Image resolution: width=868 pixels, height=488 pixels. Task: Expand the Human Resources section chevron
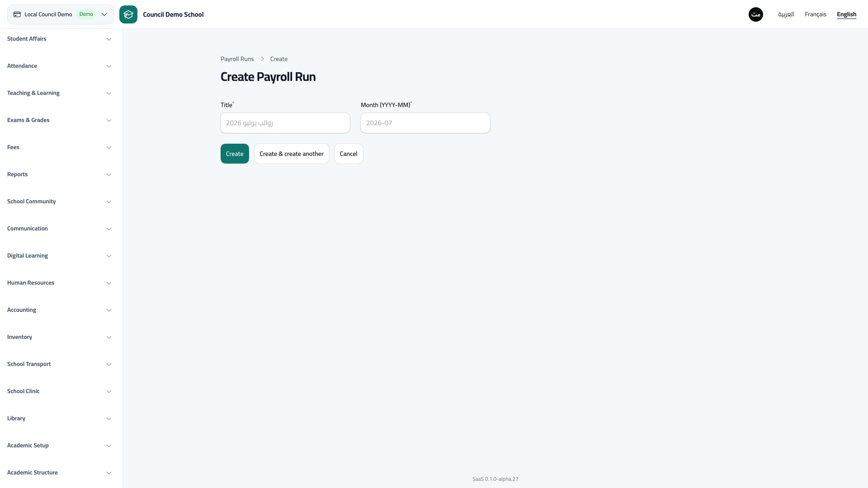(x=109, y=283)
